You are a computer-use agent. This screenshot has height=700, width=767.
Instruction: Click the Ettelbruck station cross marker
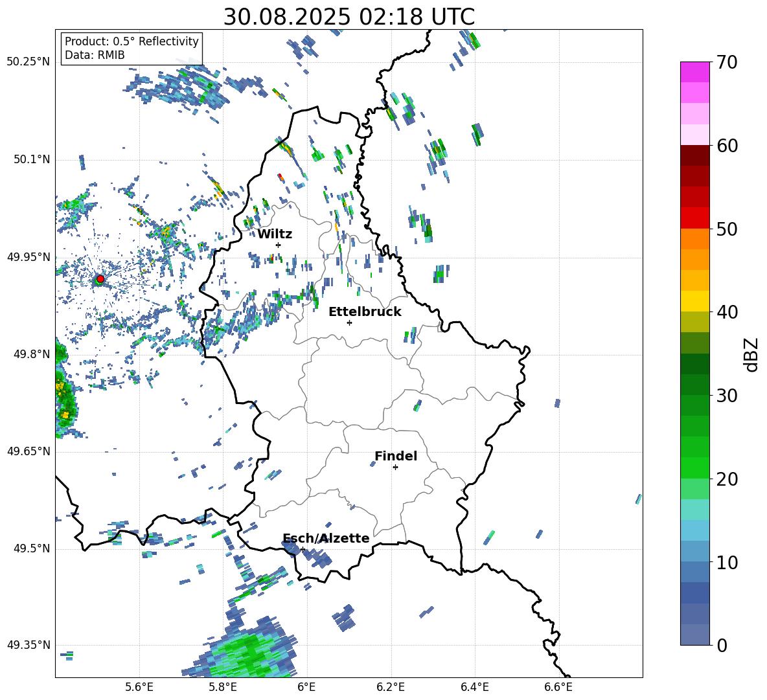tap(349, 322)
